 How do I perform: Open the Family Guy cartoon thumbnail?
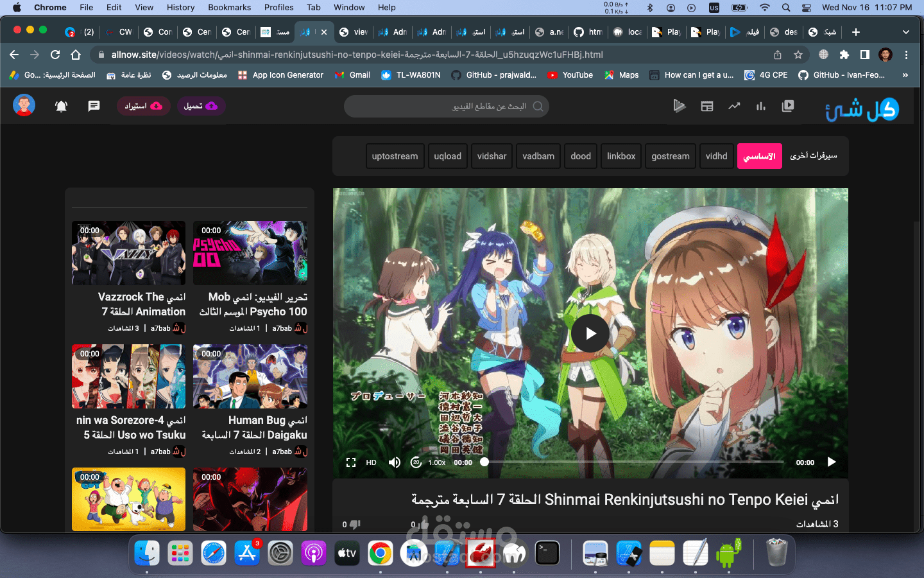(x=128, y=499)
